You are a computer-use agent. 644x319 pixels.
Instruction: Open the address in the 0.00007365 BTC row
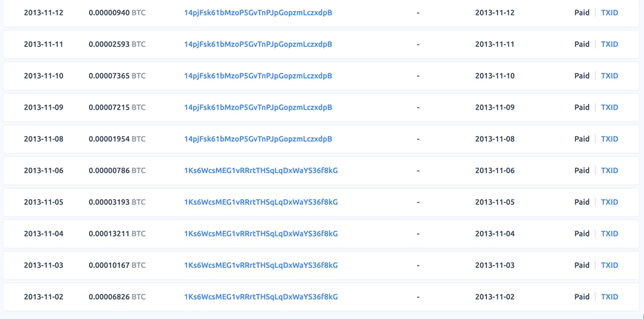coord(258,76)
